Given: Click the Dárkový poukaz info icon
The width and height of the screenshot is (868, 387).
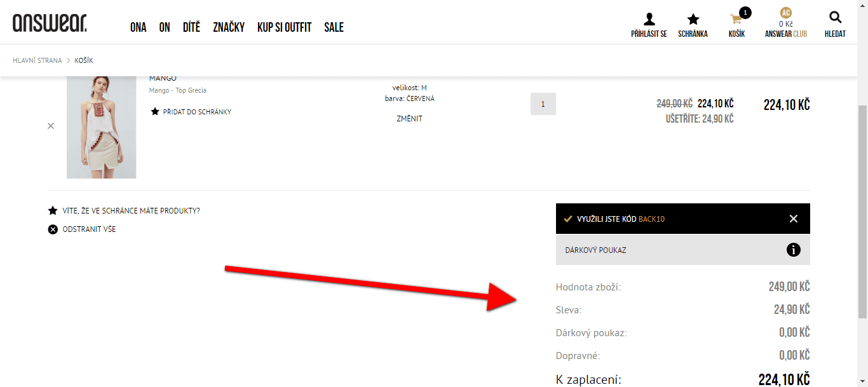Looking at the screenshot, I should pyautogui.click(x=793, y=250).
